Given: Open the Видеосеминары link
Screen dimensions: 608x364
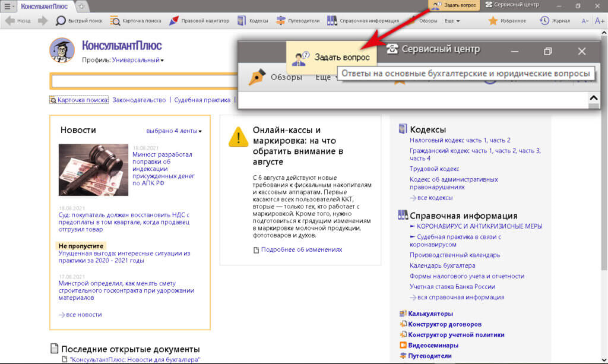Looking at the screenshot, I should (433, 345).
